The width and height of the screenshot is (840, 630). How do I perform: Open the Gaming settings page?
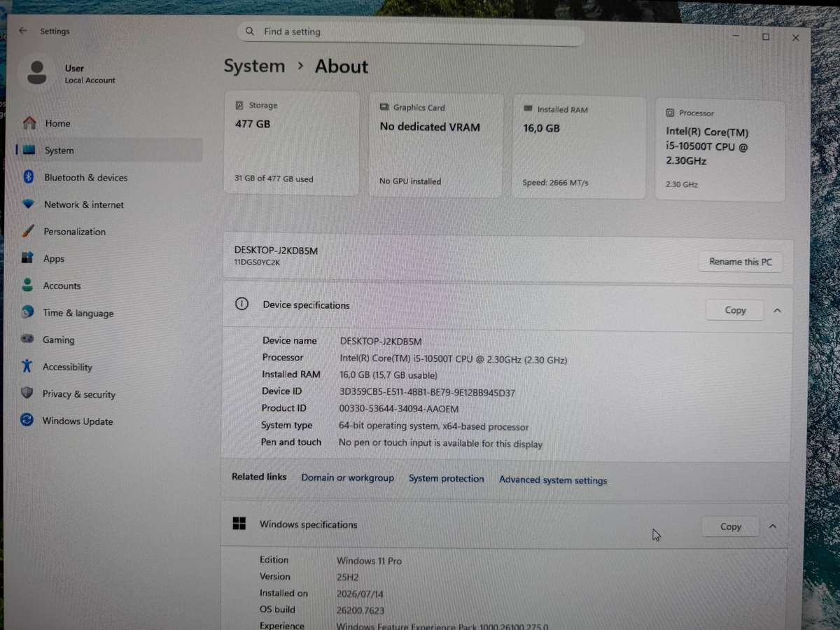click(58, 340)
